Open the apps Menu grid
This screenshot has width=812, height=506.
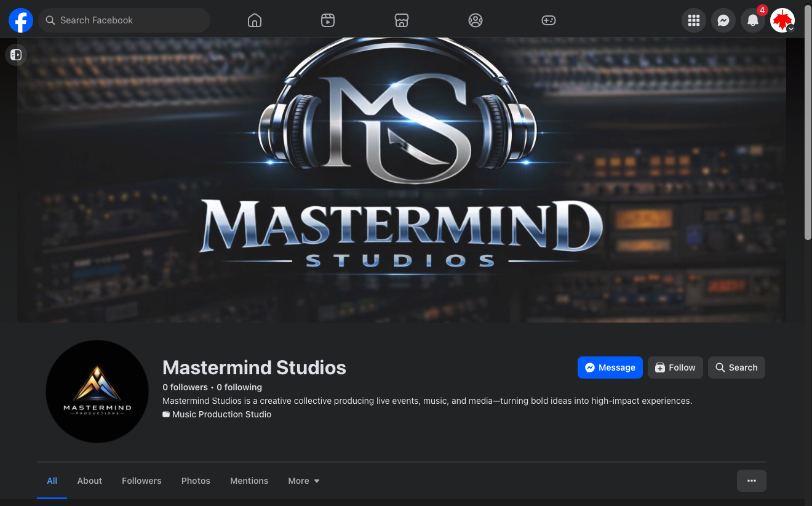click(693, 20)
